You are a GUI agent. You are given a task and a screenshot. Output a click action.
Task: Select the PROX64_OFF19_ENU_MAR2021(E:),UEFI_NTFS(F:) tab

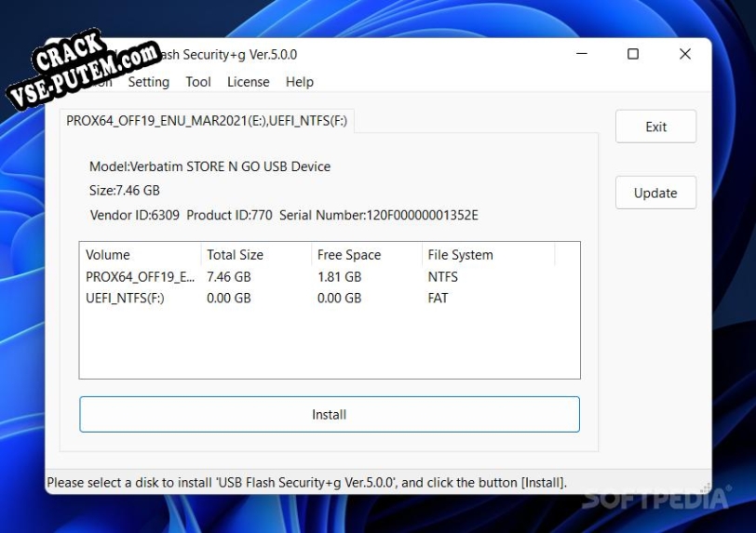pos(207,121)
